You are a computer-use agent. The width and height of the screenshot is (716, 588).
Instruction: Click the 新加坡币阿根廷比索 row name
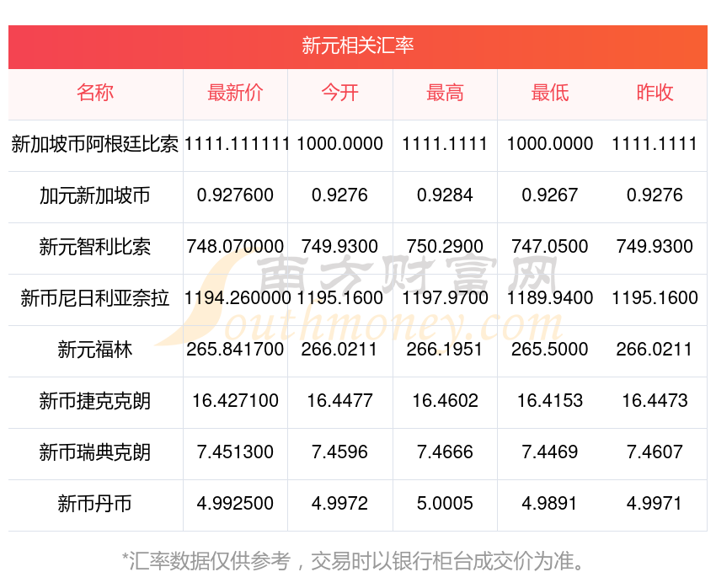(95, 144)
